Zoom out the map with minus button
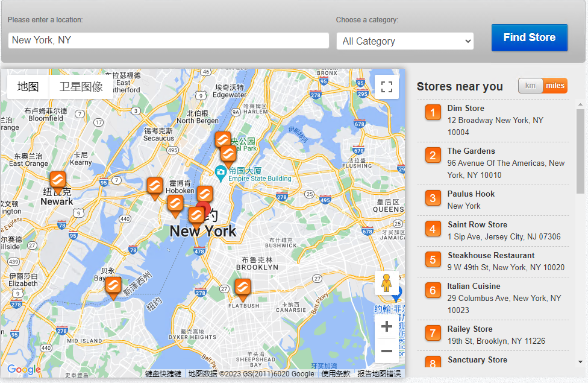 (387, 351)
